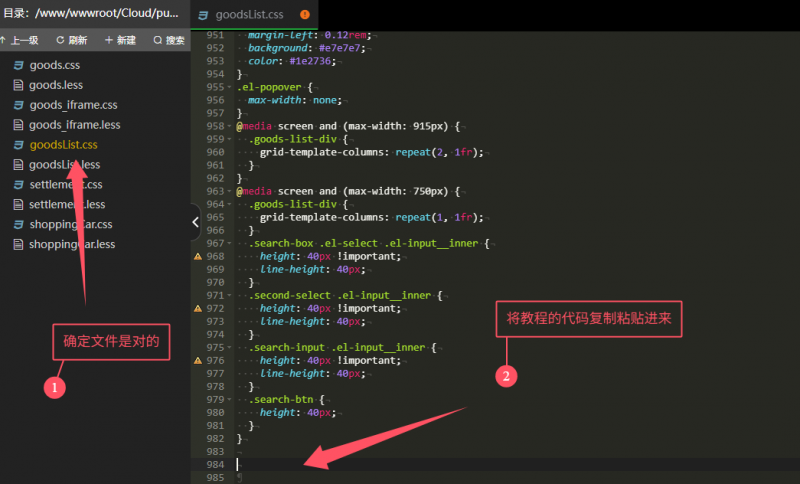This screenshot has width=800, height=484.
Task: Open settlement.less file
Action: point(66,204)
